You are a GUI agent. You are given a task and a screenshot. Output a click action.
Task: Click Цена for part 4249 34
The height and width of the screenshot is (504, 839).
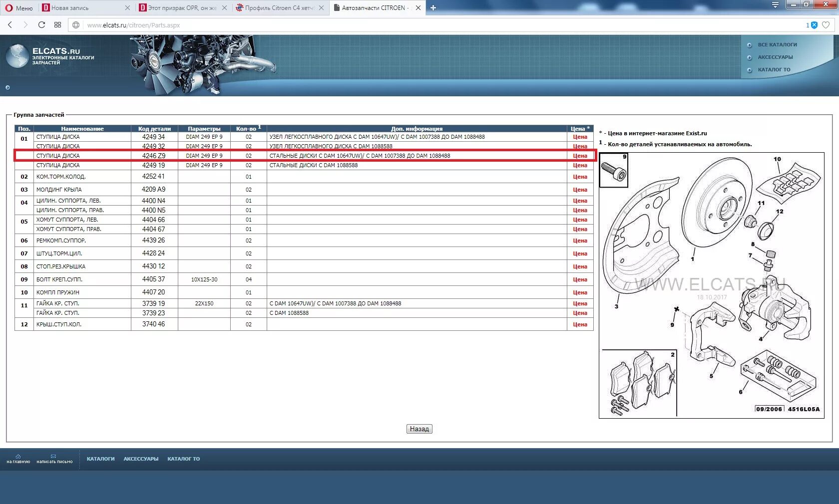click(x=580, y=137)
